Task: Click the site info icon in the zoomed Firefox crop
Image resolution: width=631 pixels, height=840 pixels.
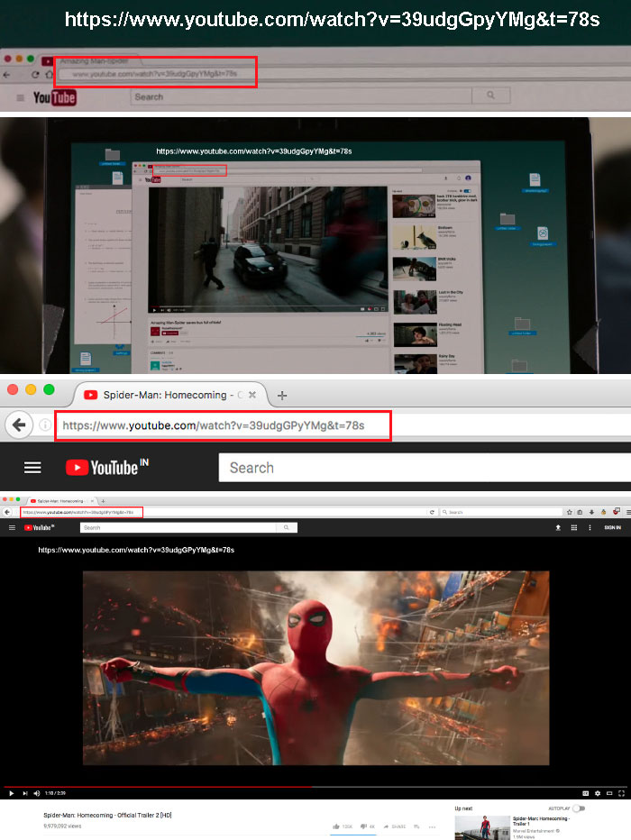Action: (46, 425)
